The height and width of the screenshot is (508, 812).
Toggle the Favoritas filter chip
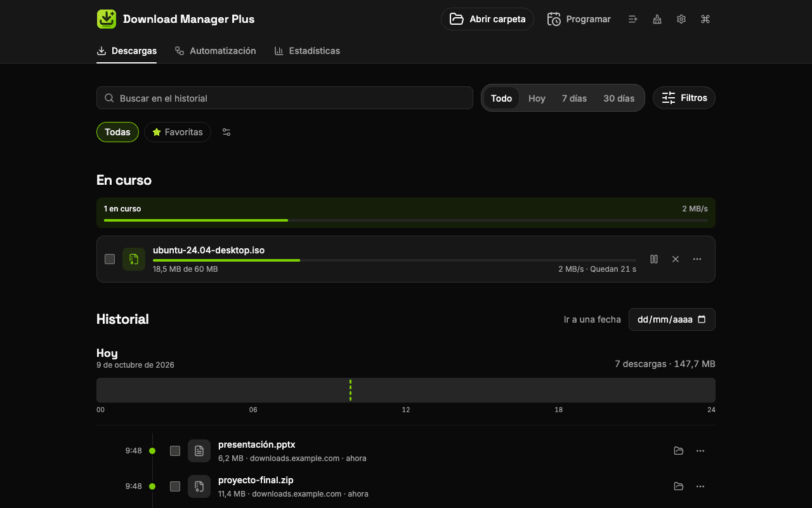[178, 132]
